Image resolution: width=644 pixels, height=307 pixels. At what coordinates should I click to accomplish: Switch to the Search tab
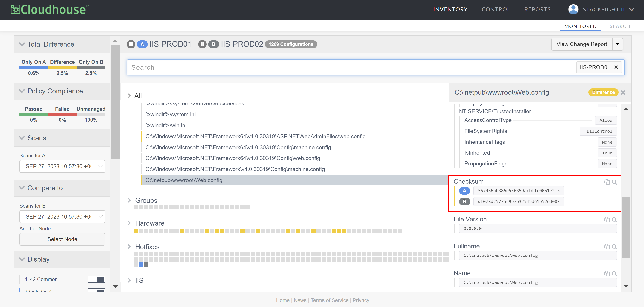point(620,26)
